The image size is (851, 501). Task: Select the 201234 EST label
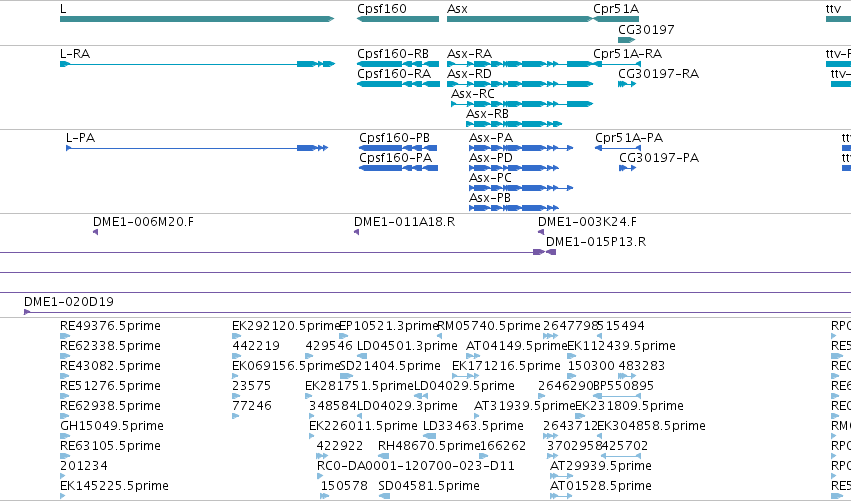coord(84,466)
